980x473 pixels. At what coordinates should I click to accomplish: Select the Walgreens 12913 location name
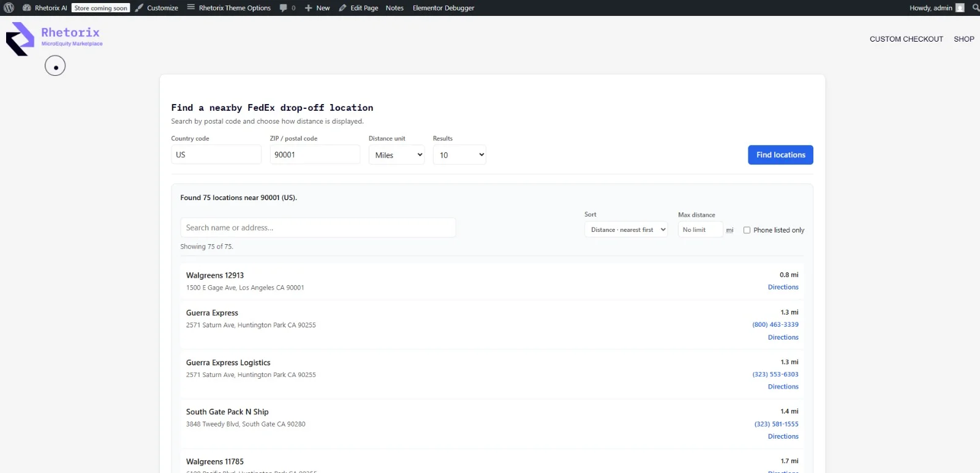pos(215,275)
